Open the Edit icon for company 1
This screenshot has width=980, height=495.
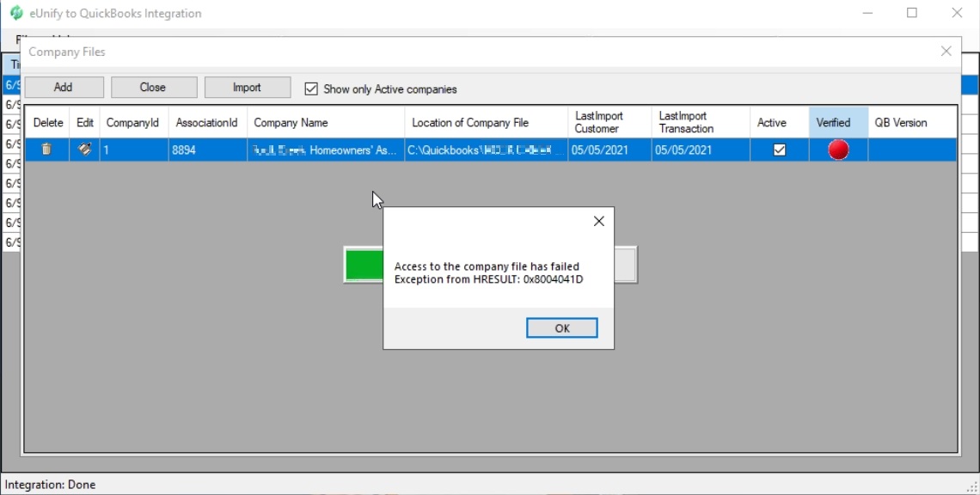tap(84, 150)
